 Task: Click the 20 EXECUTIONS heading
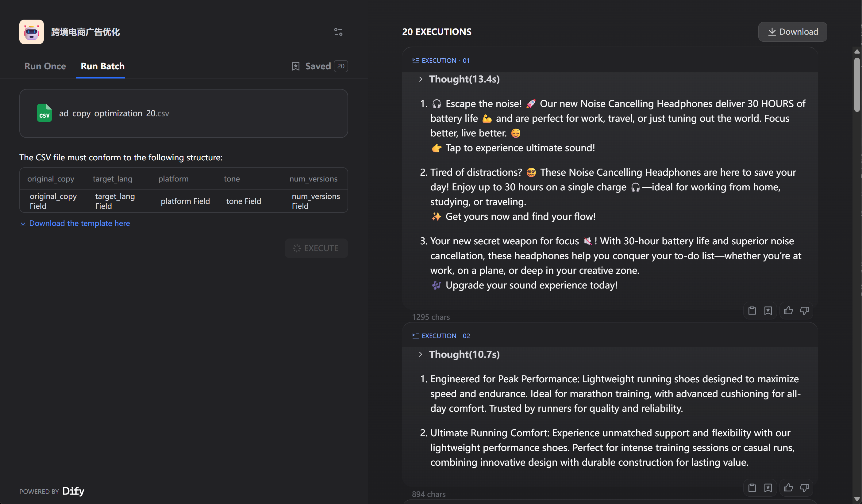437,32
